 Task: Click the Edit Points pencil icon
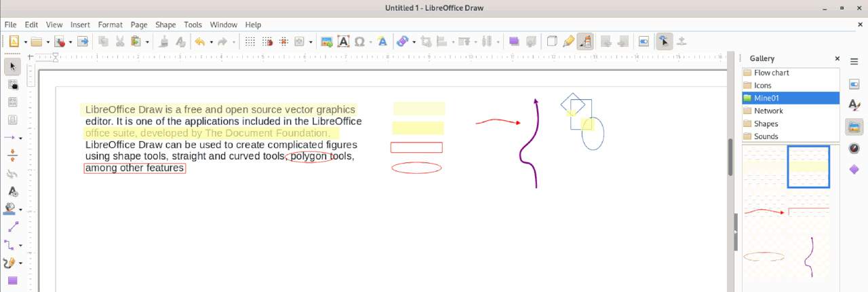pos(568,41)
